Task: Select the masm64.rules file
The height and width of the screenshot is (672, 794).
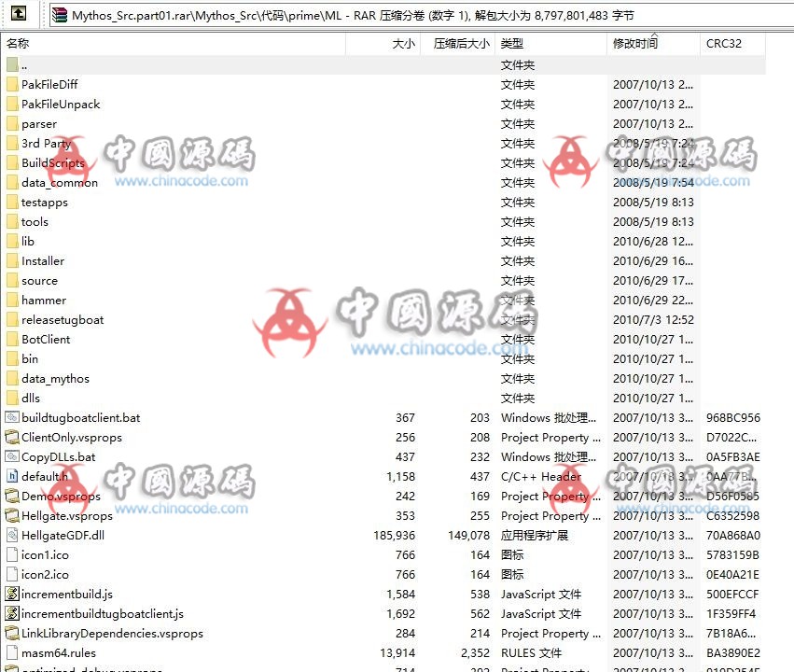Action: tap(58, 653)
